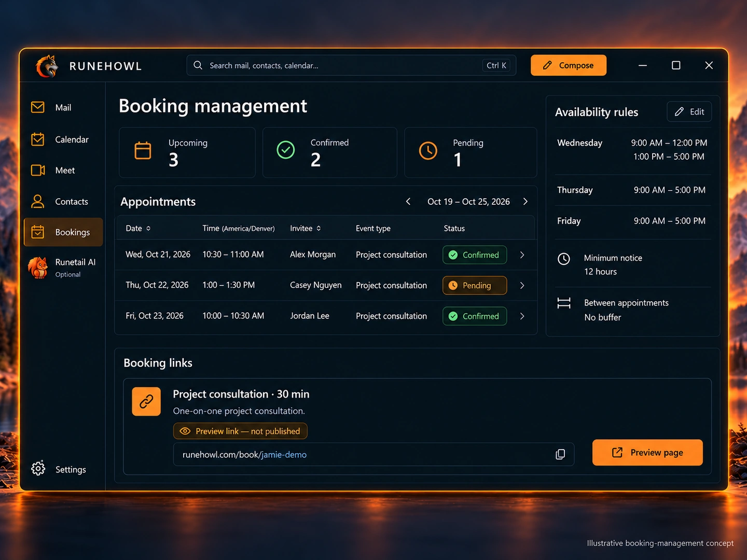Screen dimensions: 747x560
Task: Maximize the Runehowl window
Action: 676,65
